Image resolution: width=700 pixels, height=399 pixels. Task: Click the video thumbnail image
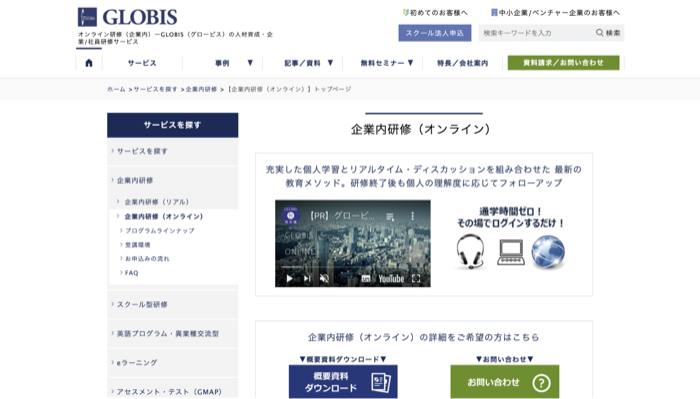click(x=353, y=243)
